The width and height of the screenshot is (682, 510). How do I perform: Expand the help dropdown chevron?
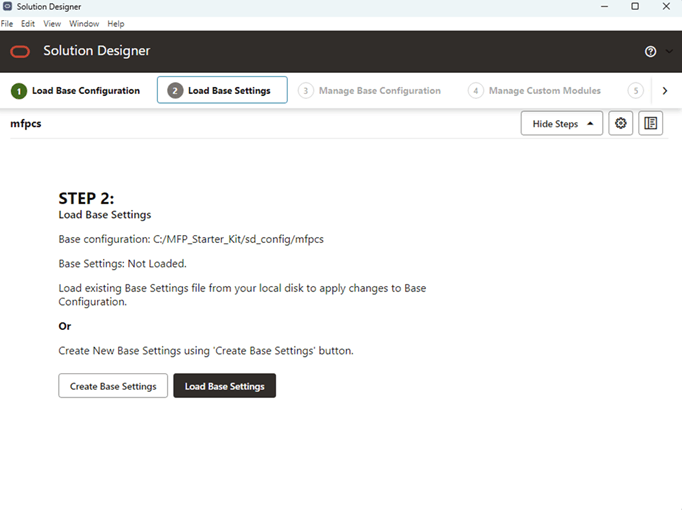(669, 52)
